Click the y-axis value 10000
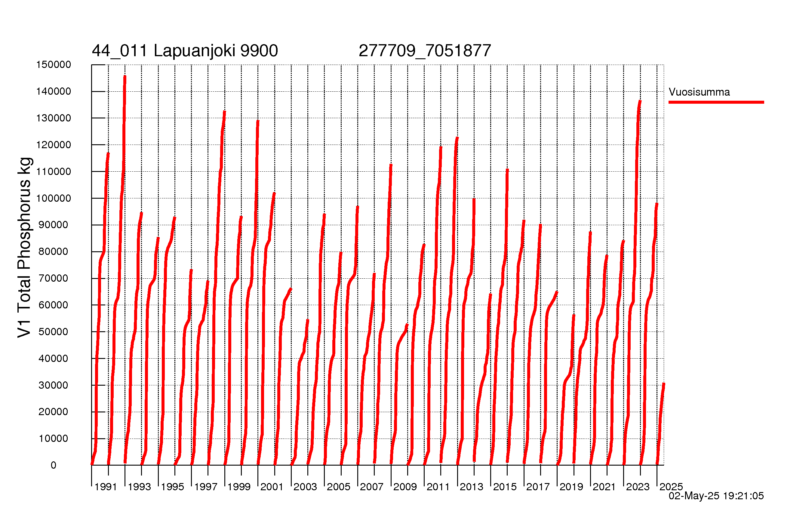The width and height of the screenshot is (812, 511). 53,439
